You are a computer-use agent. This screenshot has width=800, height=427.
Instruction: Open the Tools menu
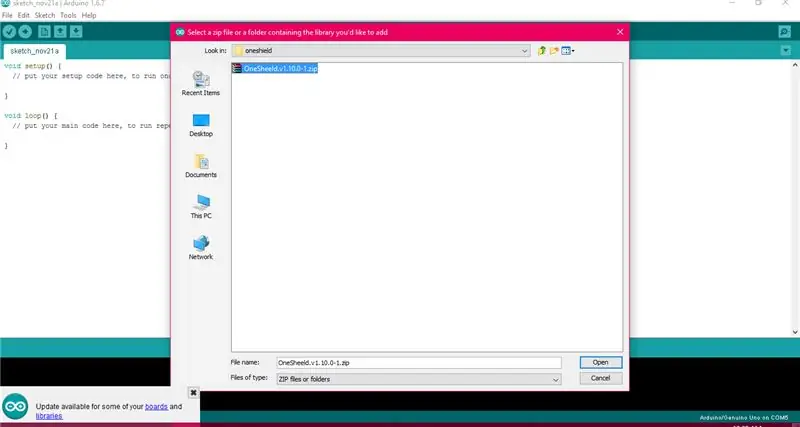point(68,15)
